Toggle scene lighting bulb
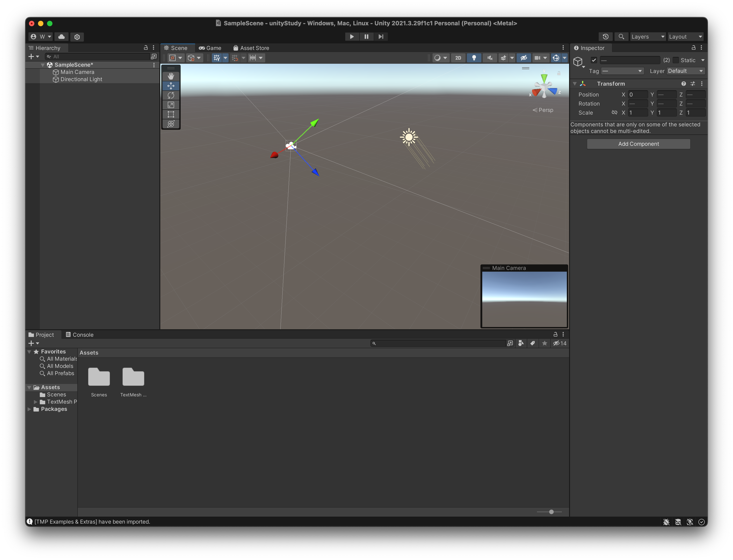 pos(474,58)
